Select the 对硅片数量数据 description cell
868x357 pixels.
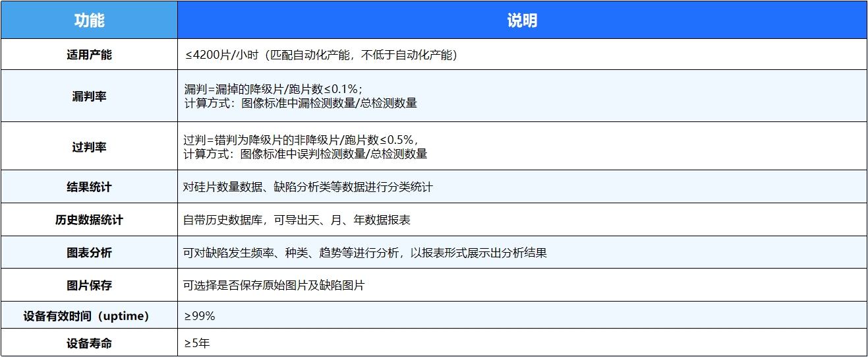coord(308,187)
